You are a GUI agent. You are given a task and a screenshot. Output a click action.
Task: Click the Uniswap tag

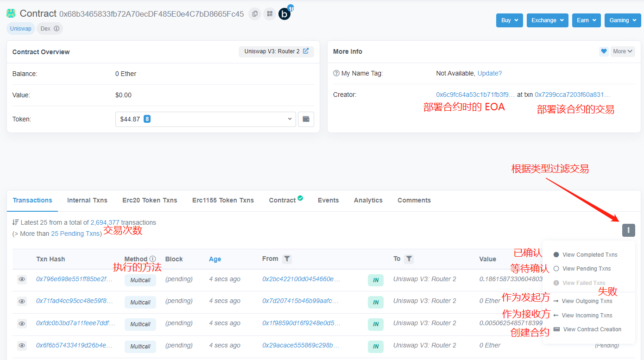pos(21,29)
